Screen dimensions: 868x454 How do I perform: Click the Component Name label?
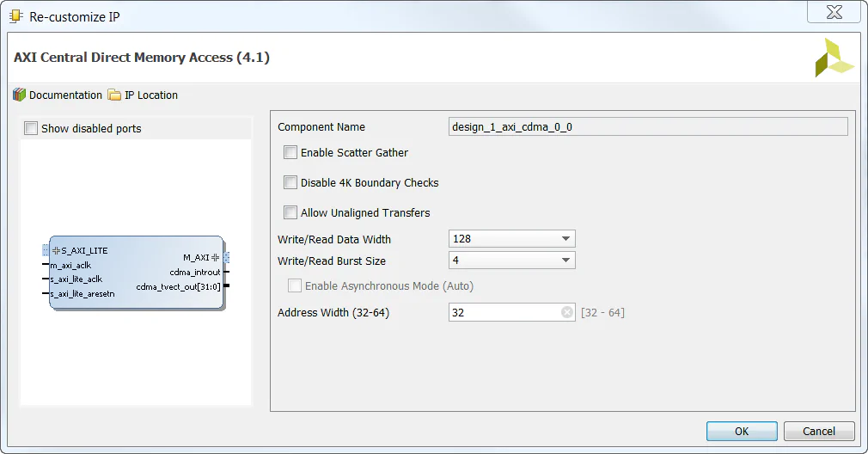point(321,126)
